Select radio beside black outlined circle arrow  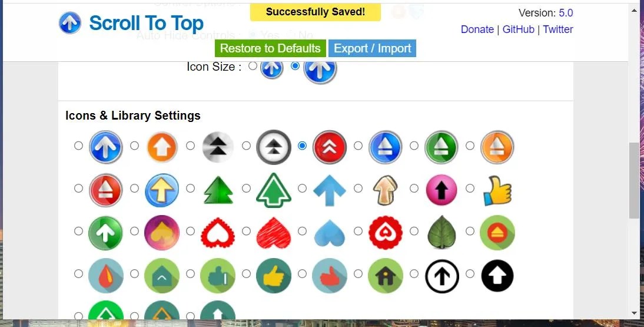(414, 273)
